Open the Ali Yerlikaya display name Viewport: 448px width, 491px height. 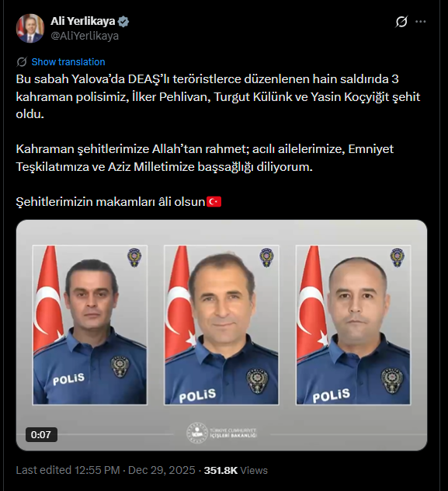(82, 21)
